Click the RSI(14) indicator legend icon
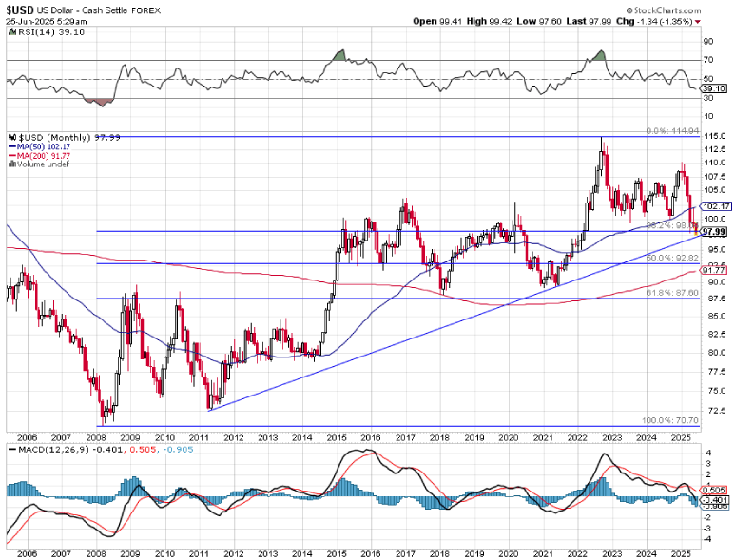Screen dimensions: 735x560 tap(10, 31)
